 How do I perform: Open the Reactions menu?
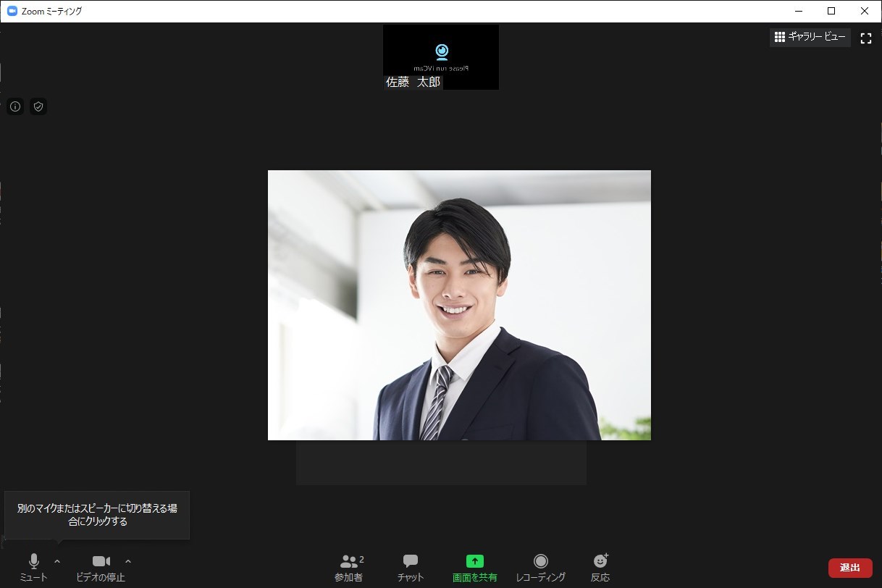[x=600, y=566]
